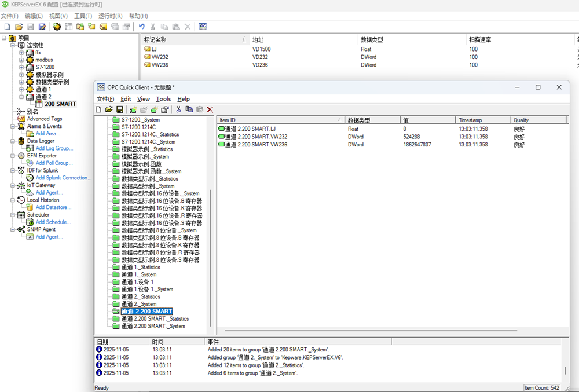
Task: Click the Add Log Group link
Action: click(x=54, y=148)
